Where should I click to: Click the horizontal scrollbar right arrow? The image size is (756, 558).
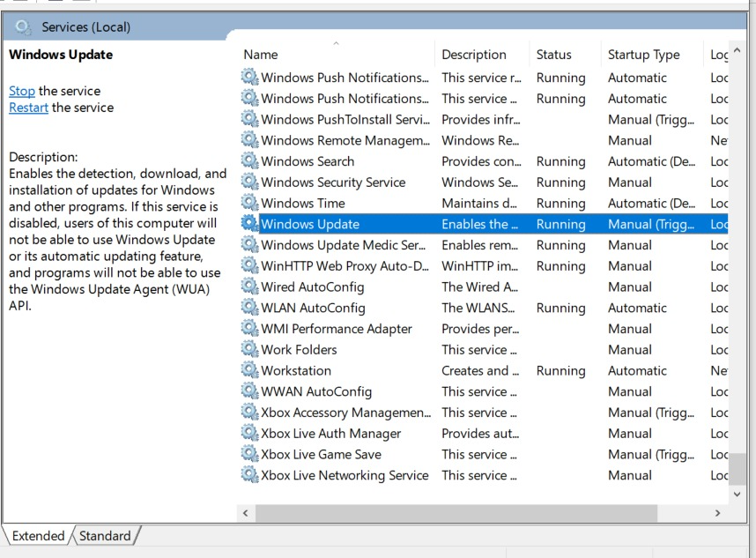pyautogui.click(x=717, y=513)
